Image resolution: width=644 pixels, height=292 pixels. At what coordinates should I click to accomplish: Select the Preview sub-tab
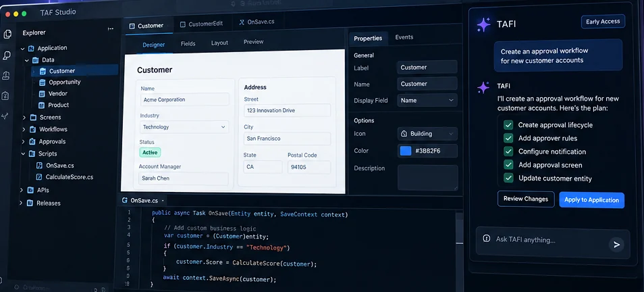(253, 42)
